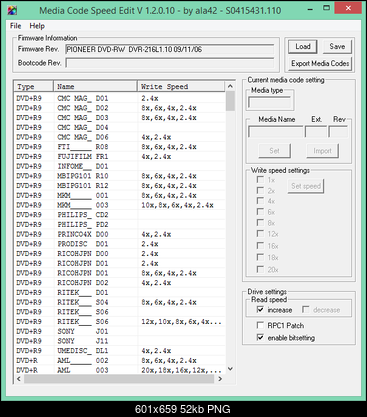Click the Load button
367x417 pixels.
[x=303, y=47]
